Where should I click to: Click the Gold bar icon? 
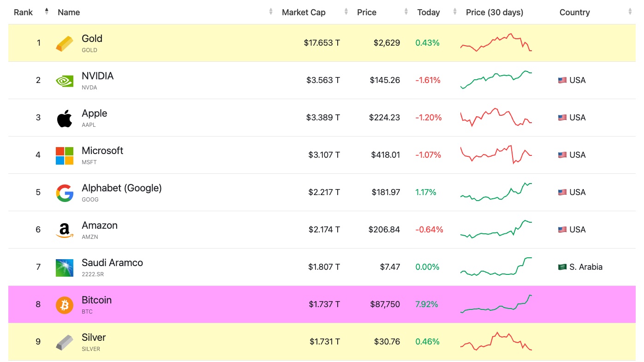[x=65, y=43]
